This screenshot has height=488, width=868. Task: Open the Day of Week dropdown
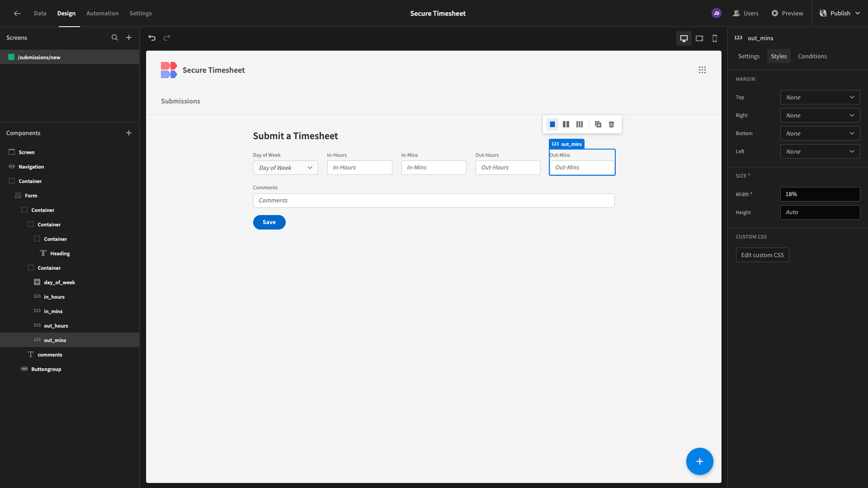286,168
